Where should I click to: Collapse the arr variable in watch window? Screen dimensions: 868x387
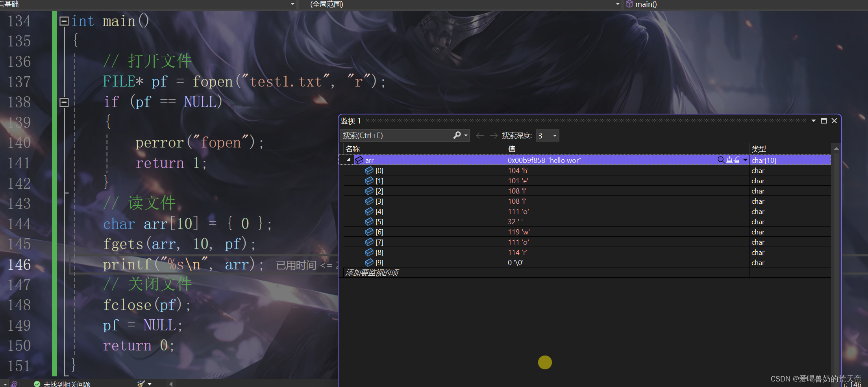click(x=349, y=160)
